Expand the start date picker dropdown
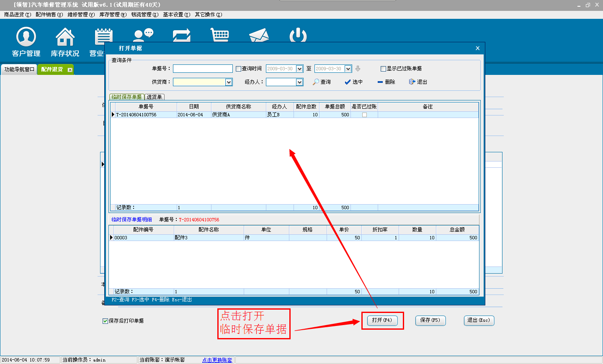This screenshot has height=364, width=603. (x=299, y=69)
